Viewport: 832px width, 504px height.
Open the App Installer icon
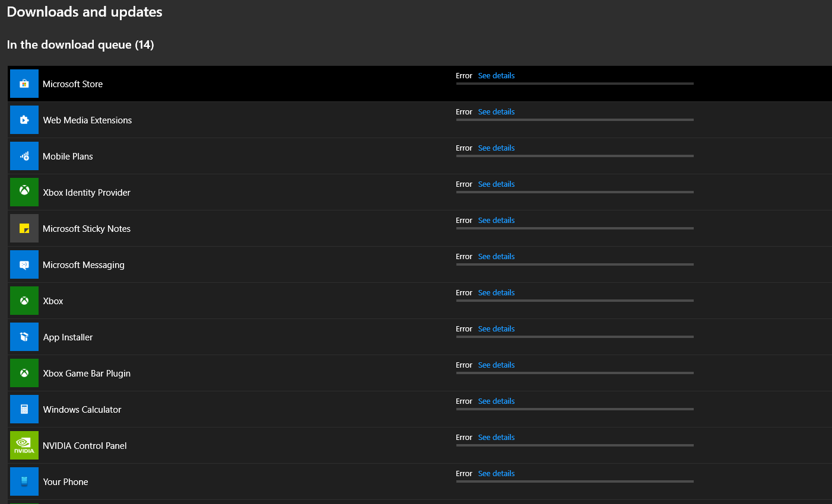point(24,337)
